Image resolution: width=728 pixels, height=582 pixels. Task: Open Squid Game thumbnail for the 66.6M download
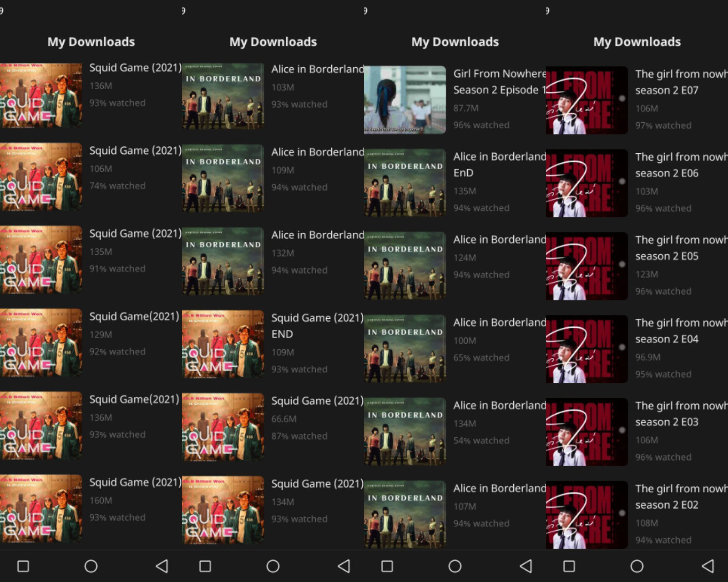(223, 428)
